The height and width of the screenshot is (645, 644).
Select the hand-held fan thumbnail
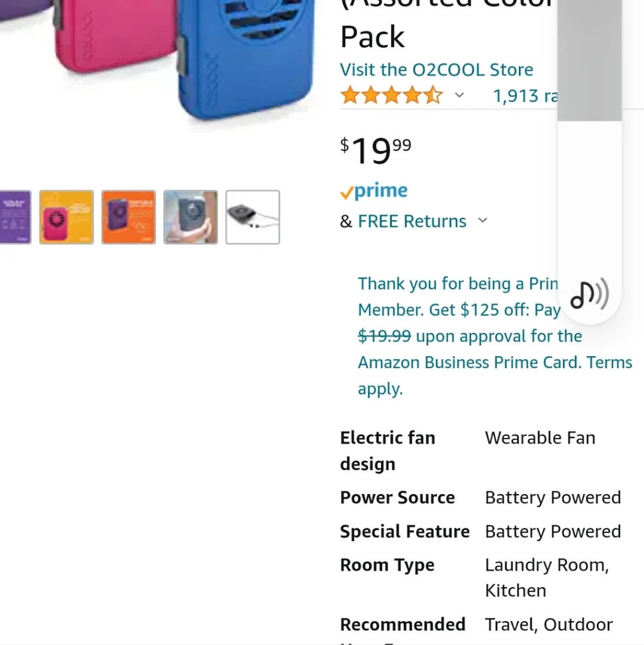(x=190, y=217)
